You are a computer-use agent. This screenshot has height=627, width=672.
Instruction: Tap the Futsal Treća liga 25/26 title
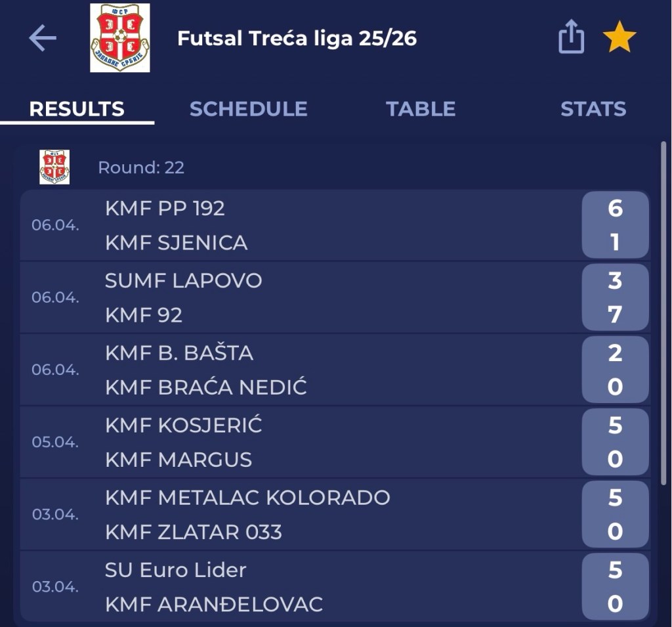(297, 38)
